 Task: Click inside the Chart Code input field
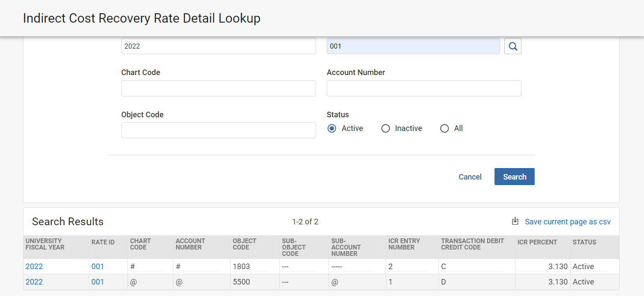tap(218, 88)
